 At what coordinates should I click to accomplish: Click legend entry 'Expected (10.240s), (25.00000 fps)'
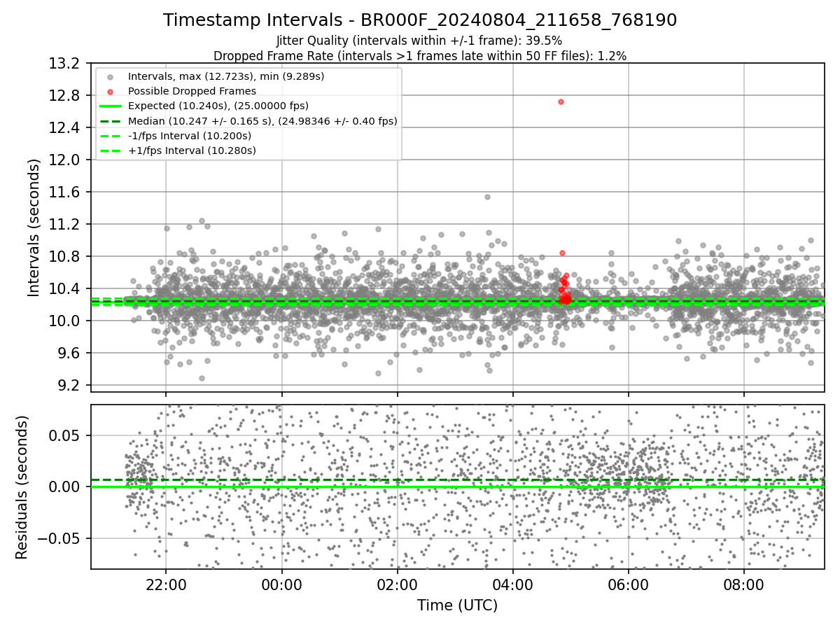[218, 106]
